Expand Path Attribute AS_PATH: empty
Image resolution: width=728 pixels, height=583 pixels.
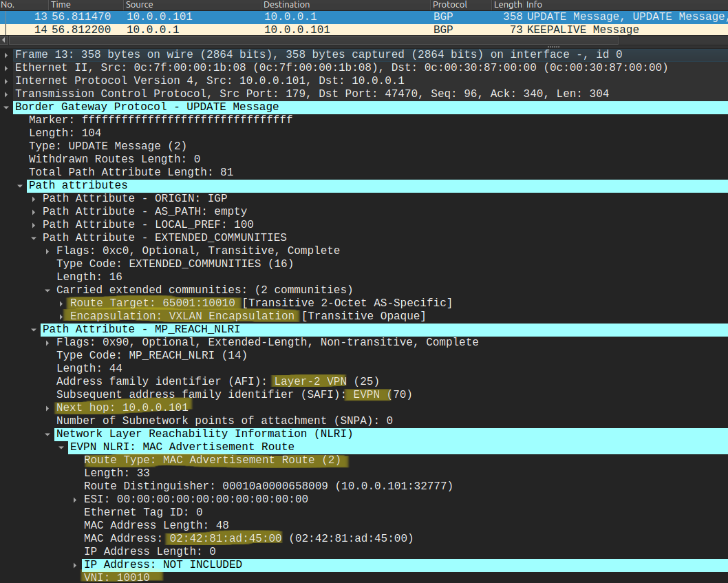34,212
